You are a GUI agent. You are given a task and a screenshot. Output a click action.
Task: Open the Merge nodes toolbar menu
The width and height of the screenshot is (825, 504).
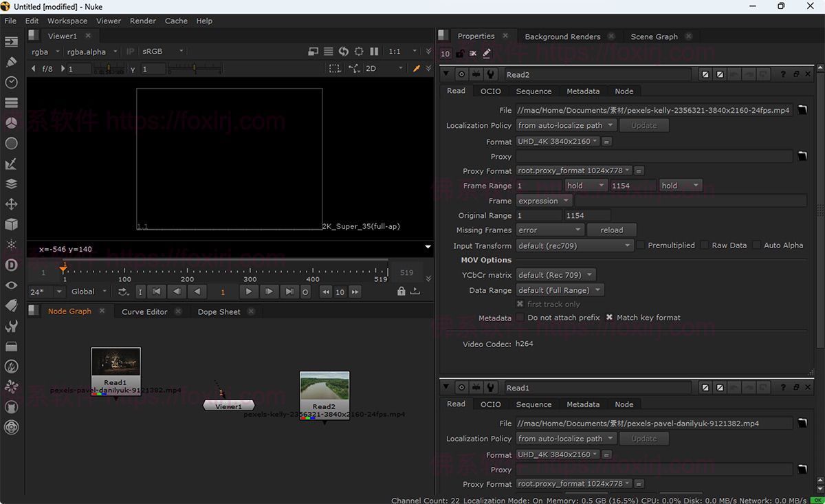(11, 184)
